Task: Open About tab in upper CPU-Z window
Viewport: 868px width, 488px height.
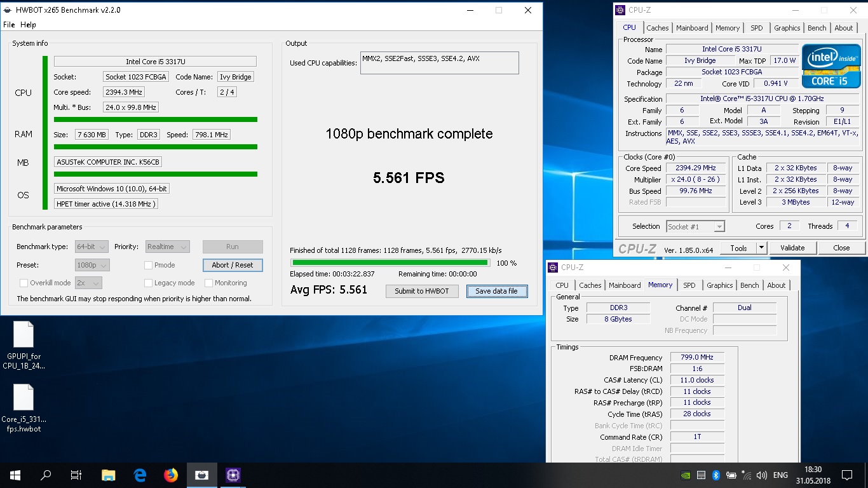Action: 844,28
